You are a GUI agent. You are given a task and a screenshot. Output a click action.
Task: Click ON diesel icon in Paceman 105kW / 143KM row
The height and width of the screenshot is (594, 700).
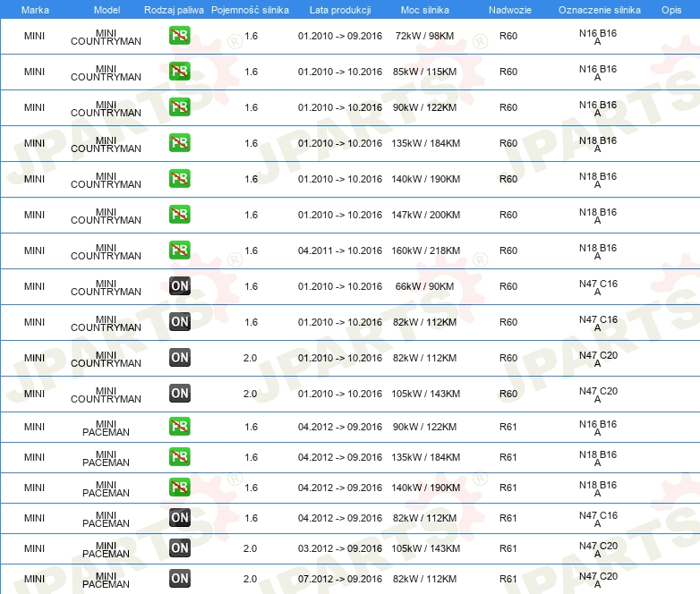click(179, 548)
